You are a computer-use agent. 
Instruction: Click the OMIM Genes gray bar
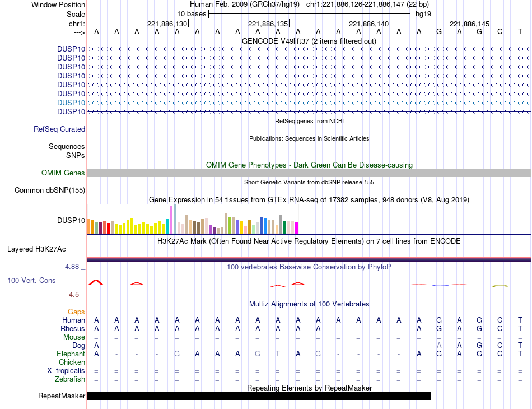(309, 173)
